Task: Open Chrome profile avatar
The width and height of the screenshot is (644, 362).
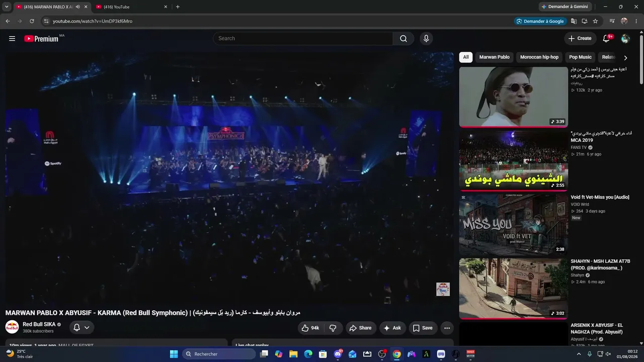Action: (624, 21)
